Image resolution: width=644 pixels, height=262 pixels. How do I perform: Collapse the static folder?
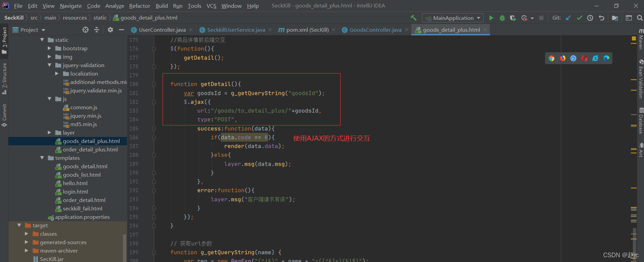pyautogui.click(x=42, y=40)
